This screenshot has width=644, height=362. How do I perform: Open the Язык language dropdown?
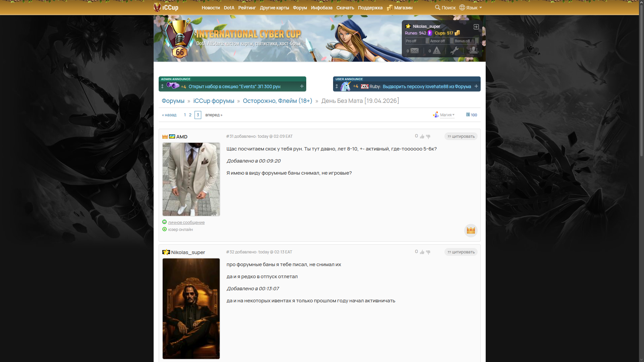click(471, 8)
